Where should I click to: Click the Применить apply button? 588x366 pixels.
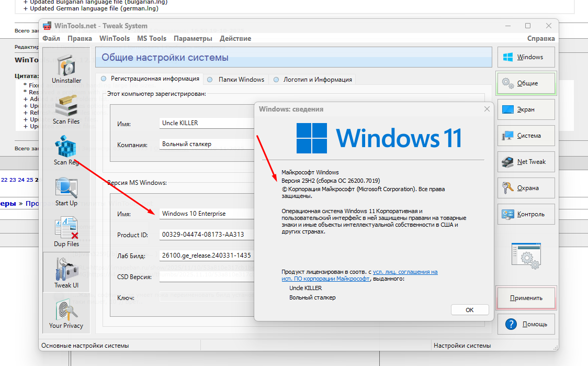pyautogui.click(x=526, y=298)
